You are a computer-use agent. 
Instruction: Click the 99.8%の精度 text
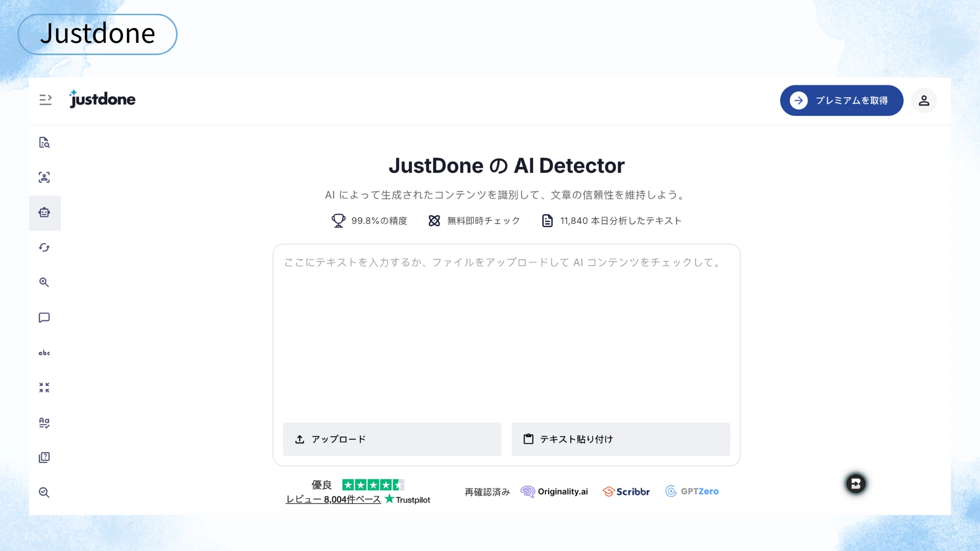click(379, 221)
